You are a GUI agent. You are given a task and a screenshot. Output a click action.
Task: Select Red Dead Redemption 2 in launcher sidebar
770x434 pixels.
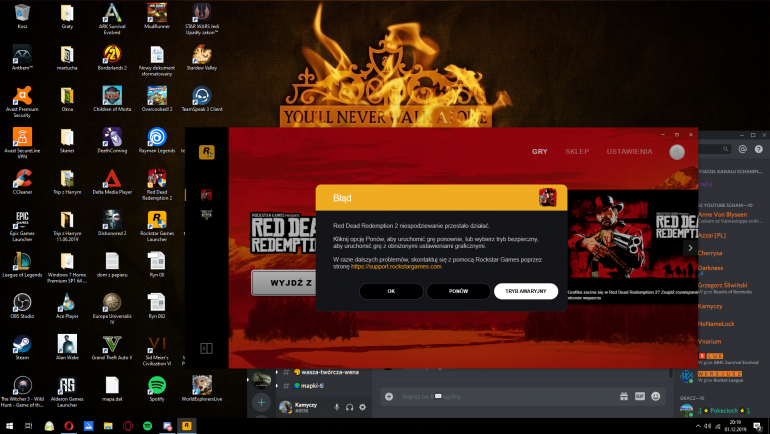pyautogui.click(x=206, y=195)
